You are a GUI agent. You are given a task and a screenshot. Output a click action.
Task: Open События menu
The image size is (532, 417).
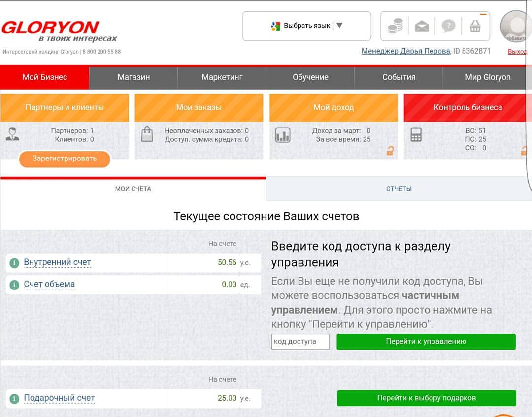tap(399, 77)
